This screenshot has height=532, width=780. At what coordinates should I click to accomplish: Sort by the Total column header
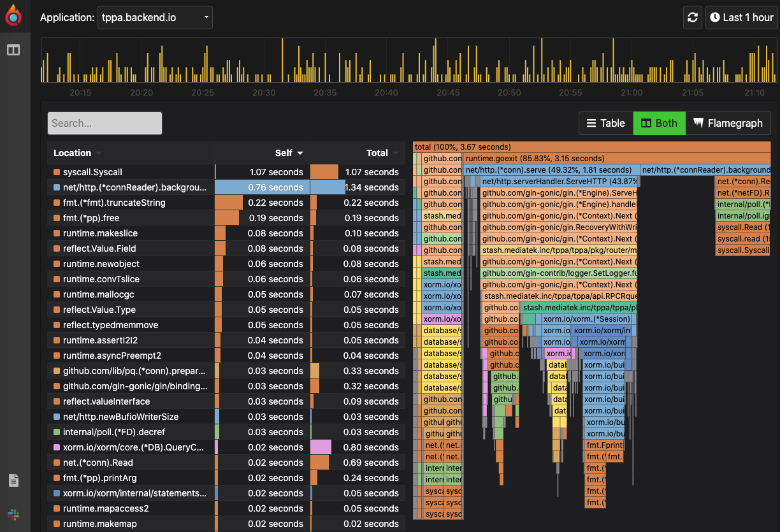pos(357,153)
